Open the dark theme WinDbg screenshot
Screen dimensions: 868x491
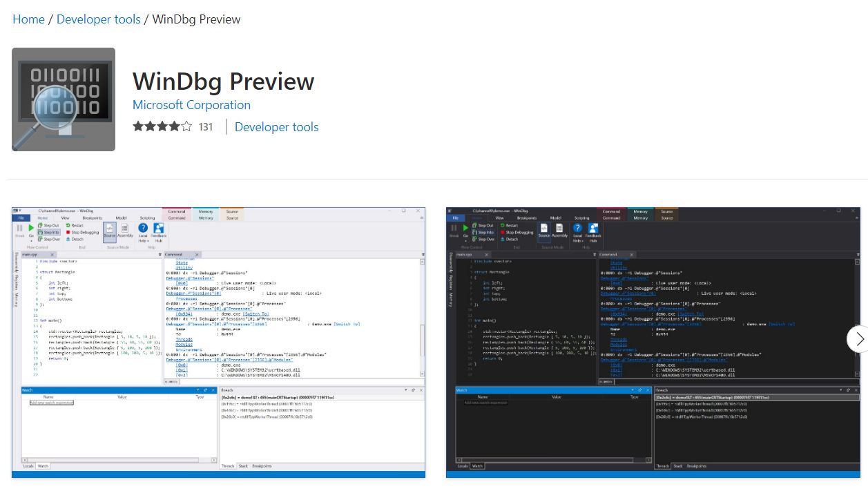(653, 342)
